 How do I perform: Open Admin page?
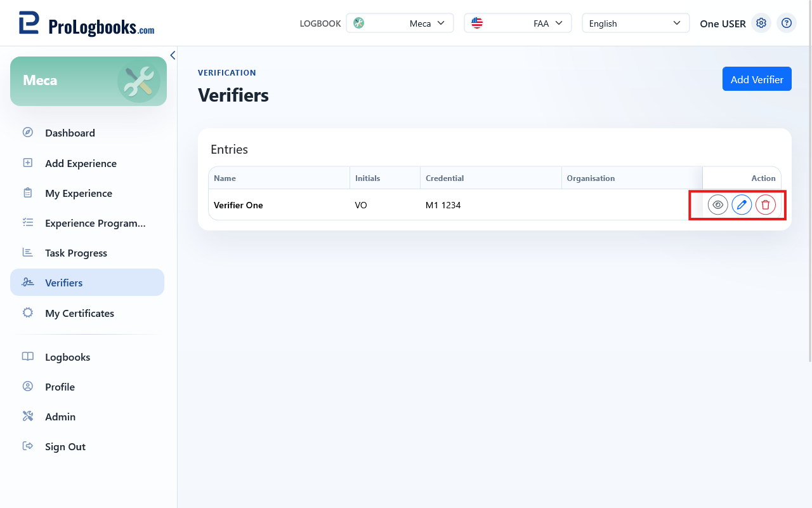click(x=87, y=417)
